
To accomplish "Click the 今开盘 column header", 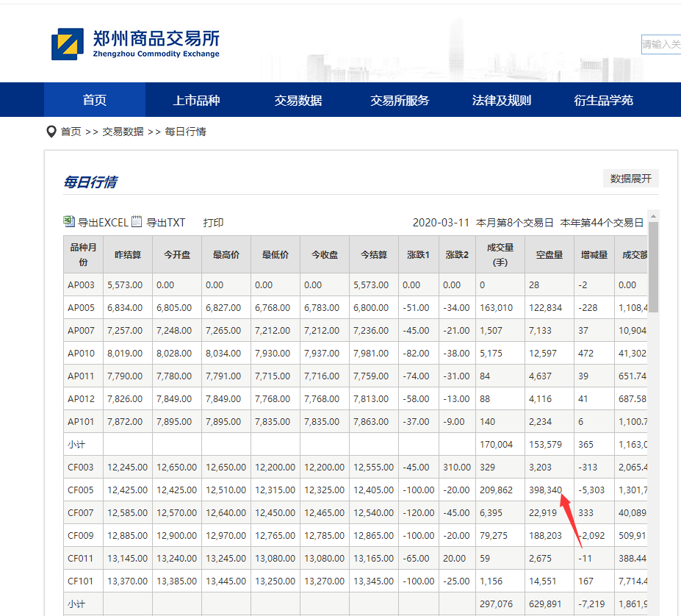I will pos(177,254).
